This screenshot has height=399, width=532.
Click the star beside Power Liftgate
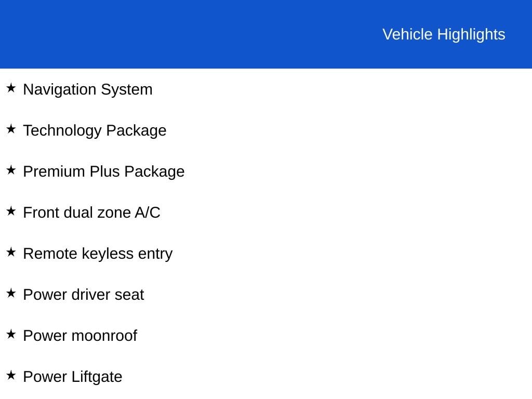(x=11, y=375)
